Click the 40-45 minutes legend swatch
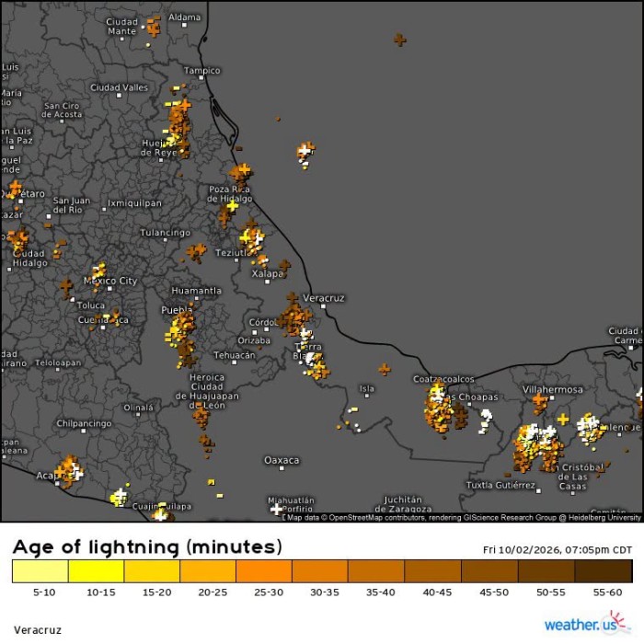 pyautogui.click(x=433, y=571)
